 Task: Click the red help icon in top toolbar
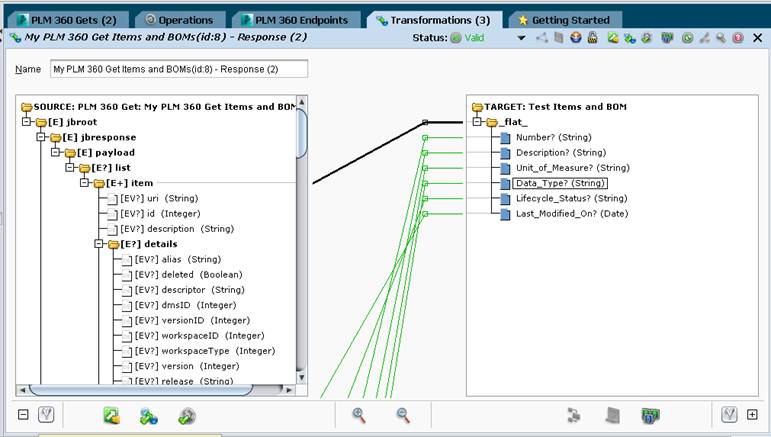[x=738, y=38]
